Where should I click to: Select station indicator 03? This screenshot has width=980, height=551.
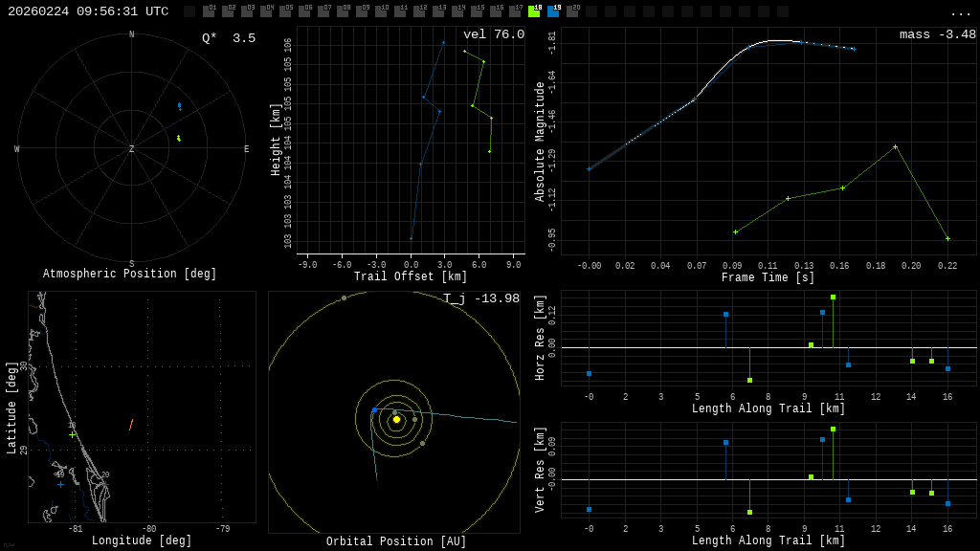pyautogui.click(x=248, y=11)
